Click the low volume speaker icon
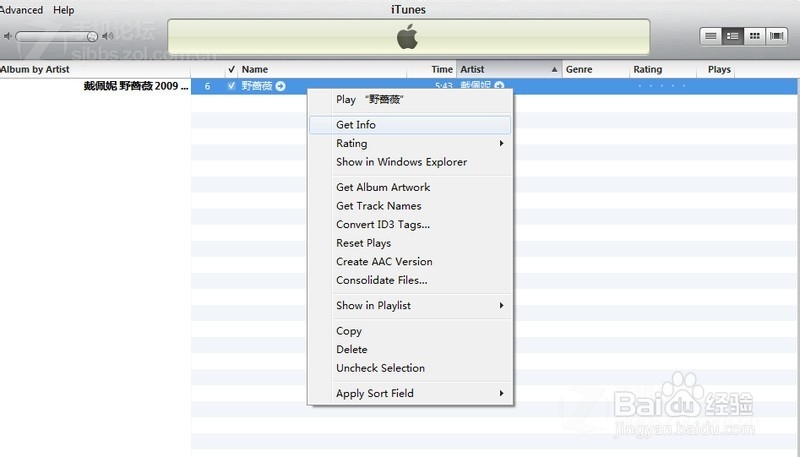Screen dimensions: 800x457 (x=8, y=36)
